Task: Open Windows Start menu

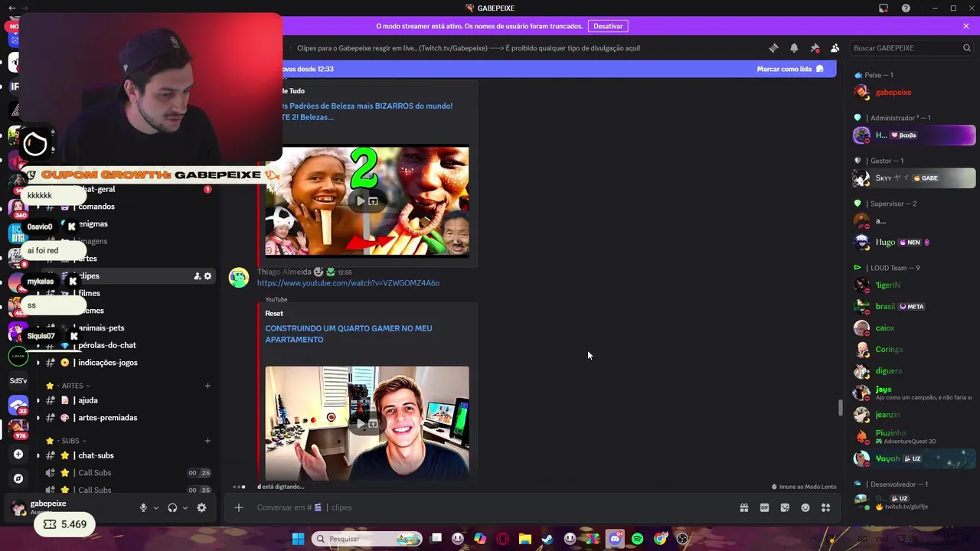Action: (298, 539)
